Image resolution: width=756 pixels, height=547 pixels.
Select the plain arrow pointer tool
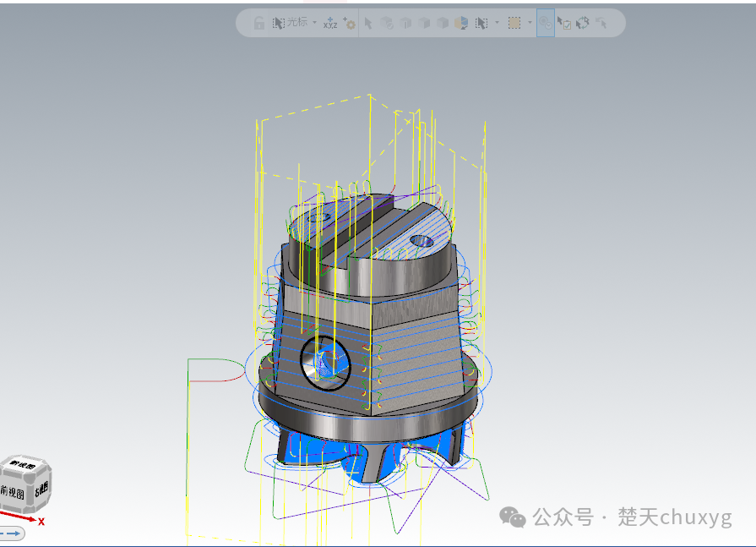click(368, 23)
